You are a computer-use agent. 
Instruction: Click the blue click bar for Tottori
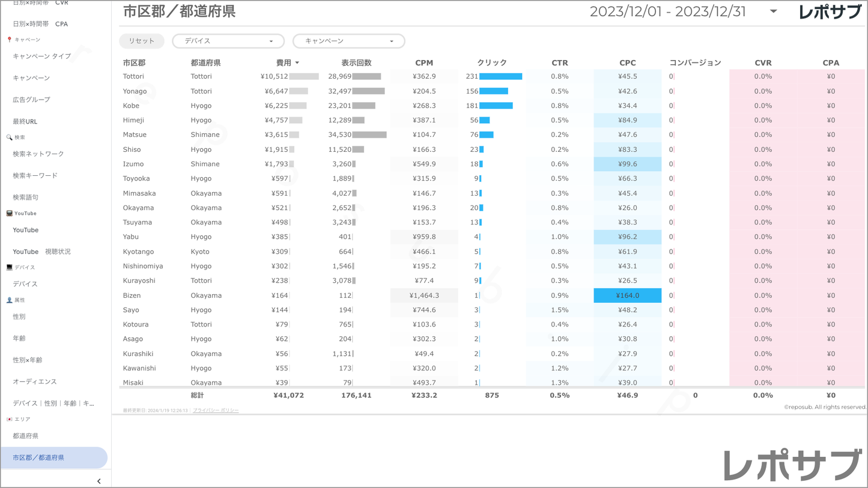pos(500,76)
